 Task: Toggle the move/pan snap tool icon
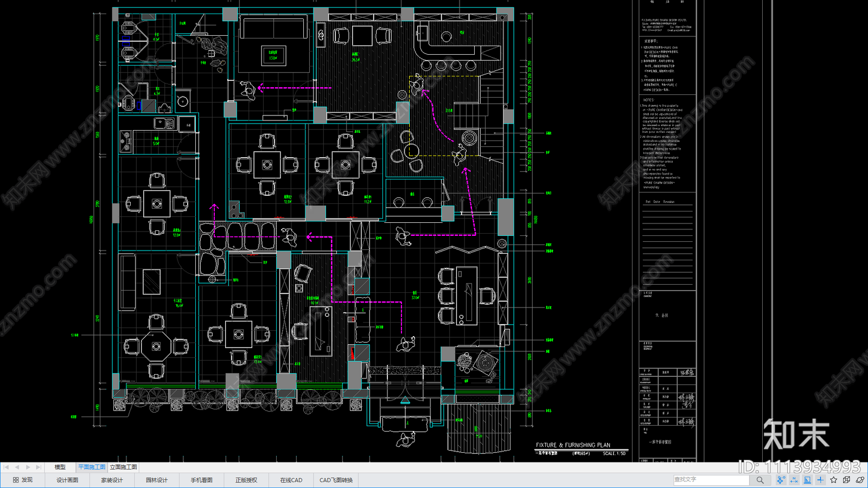781,480
